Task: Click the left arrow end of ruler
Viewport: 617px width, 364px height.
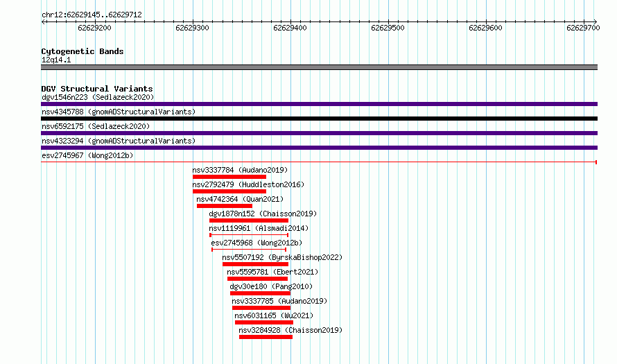Action: pos(43,21)
